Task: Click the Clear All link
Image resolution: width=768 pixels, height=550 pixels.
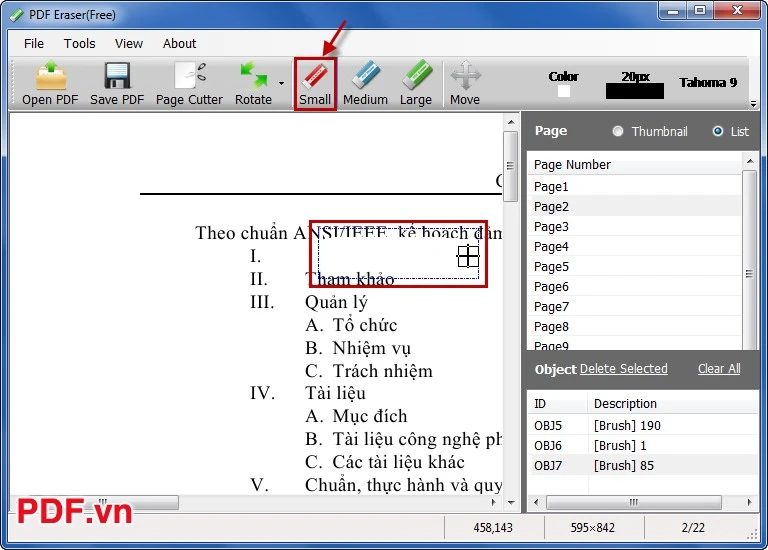Action: coord(719,369)
